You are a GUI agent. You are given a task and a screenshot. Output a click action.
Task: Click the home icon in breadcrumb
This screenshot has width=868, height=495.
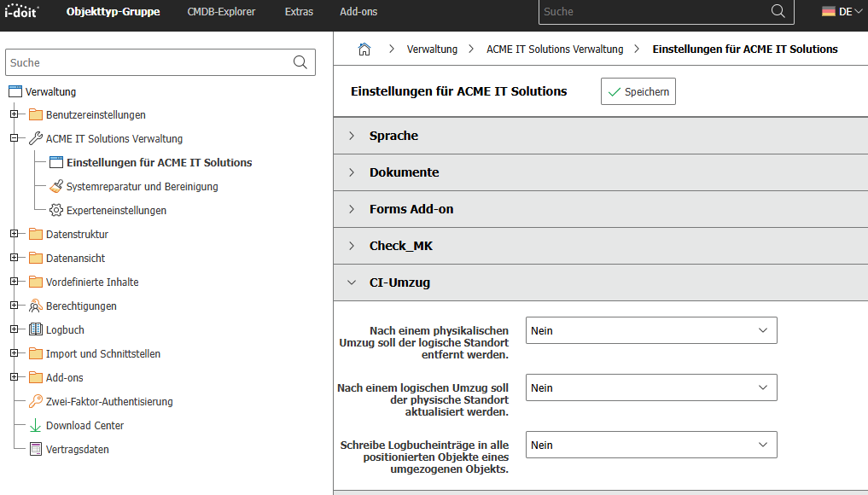pos(364,49)
